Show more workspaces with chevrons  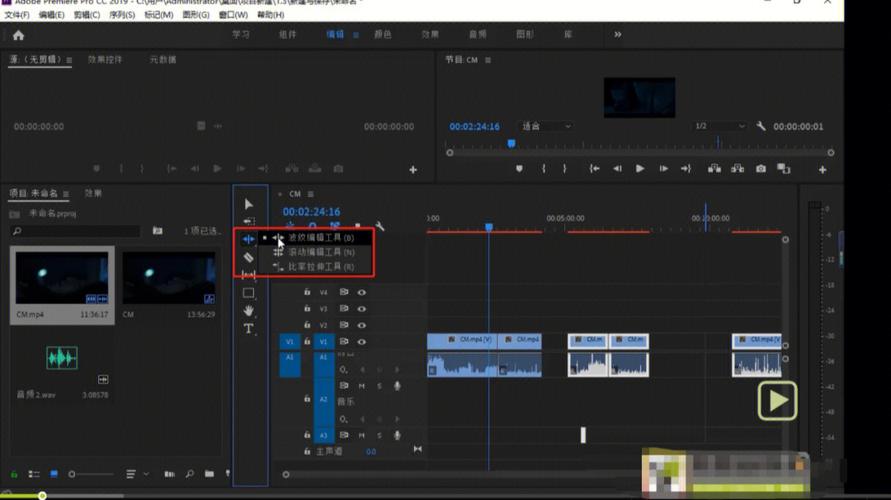tap(618, 35)
